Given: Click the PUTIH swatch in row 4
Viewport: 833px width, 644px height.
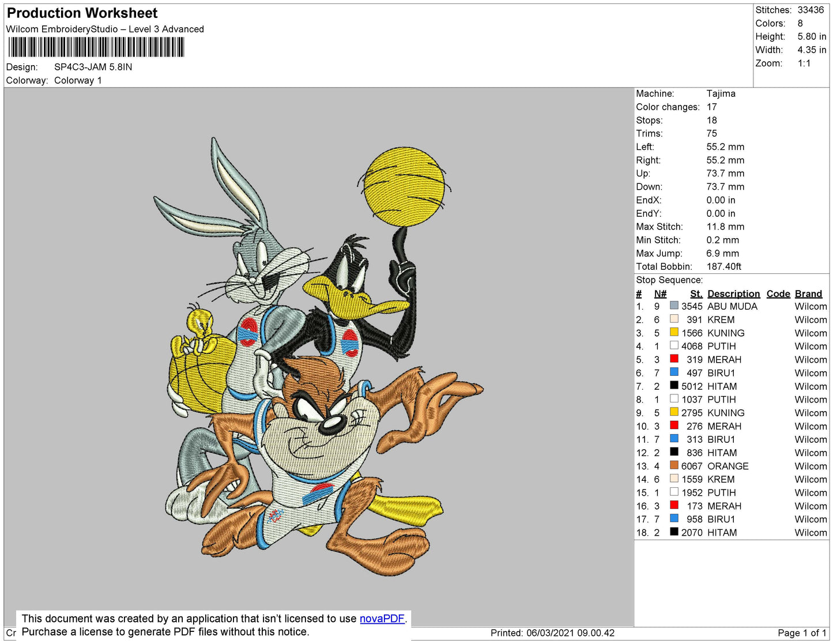Looking at the screenshot, I should pos(674,345).
